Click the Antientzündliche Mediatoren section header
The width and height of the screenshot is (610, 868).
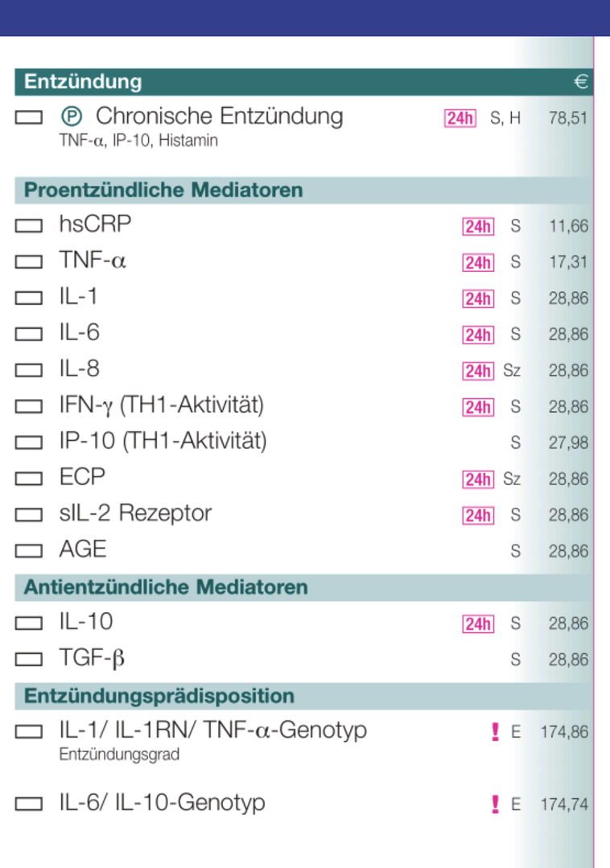click(x=166, y=587)
